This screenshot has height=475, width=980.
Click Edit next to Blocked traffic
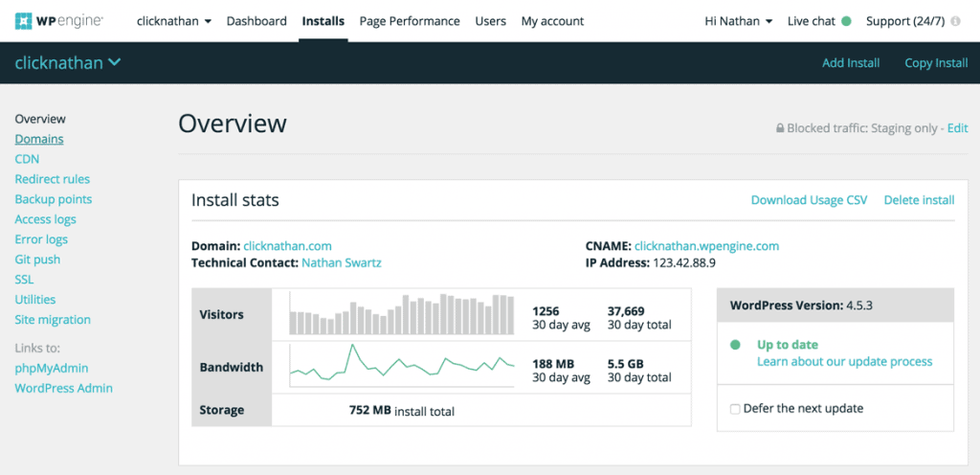click(x=957, y=128)
